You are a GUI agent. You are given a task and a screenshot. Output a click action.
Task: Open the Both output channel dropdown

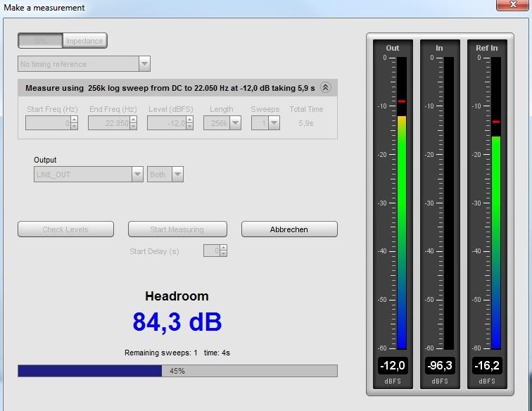pos(165,175)
